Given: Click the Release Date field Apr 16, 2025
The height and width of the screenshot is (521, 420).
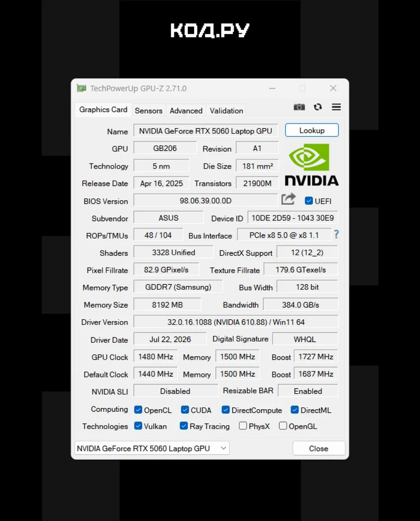Looking at the screenshot, I should pyautogui.click(x=162, y=183).
